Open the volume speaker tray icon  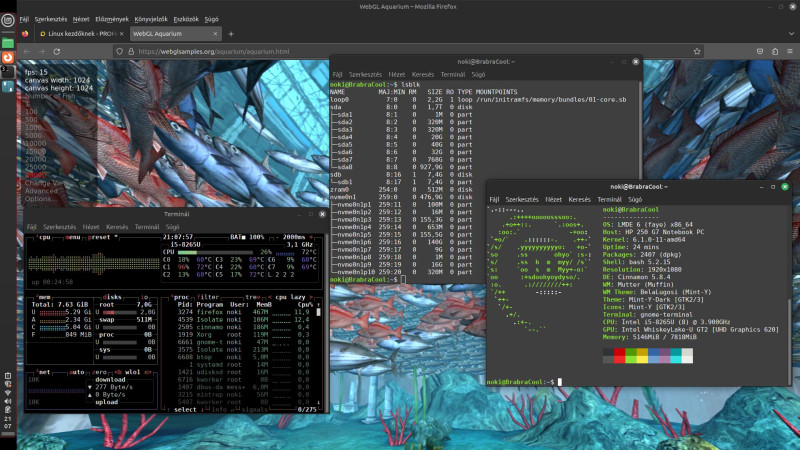[8, 401]
